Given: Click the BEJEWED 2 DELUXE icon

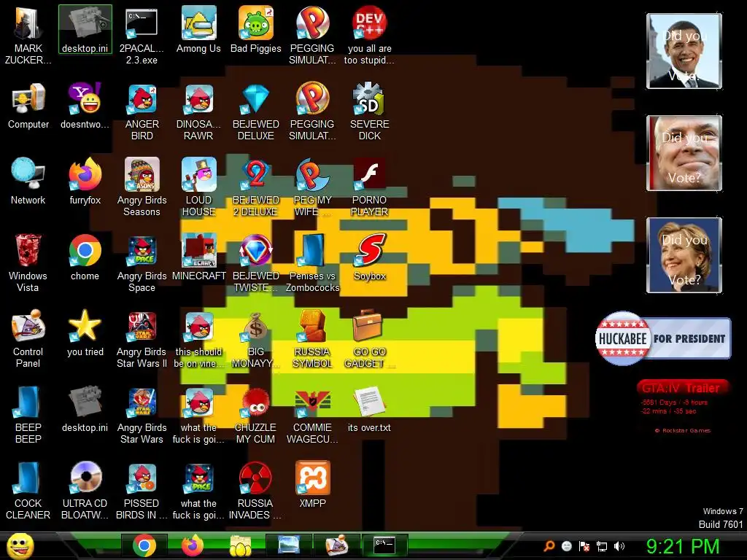Looking at the screenshot, I should (x=256, y=187).
